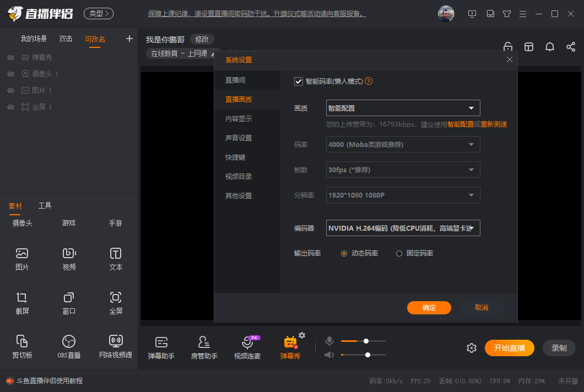The height and width of the screenshot is (392, 584).
Task: Open the 弹幕助手 tool
Action: coord(161,348)
